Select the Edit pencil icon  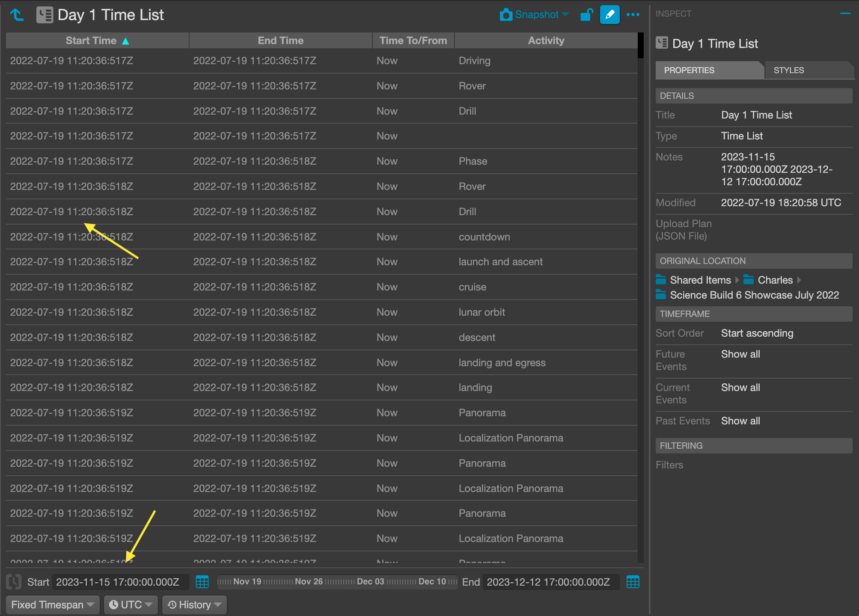pos(609,14)
